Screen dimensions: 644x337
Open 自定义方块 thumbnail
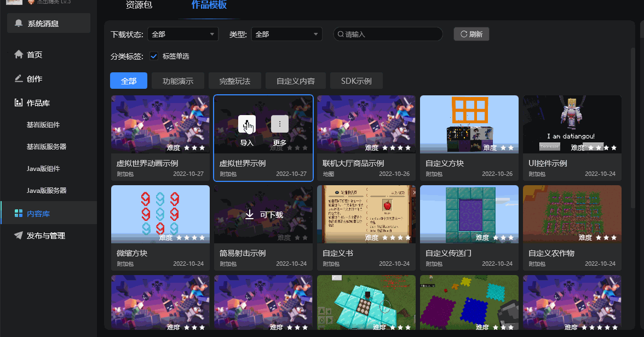[469, 124]
